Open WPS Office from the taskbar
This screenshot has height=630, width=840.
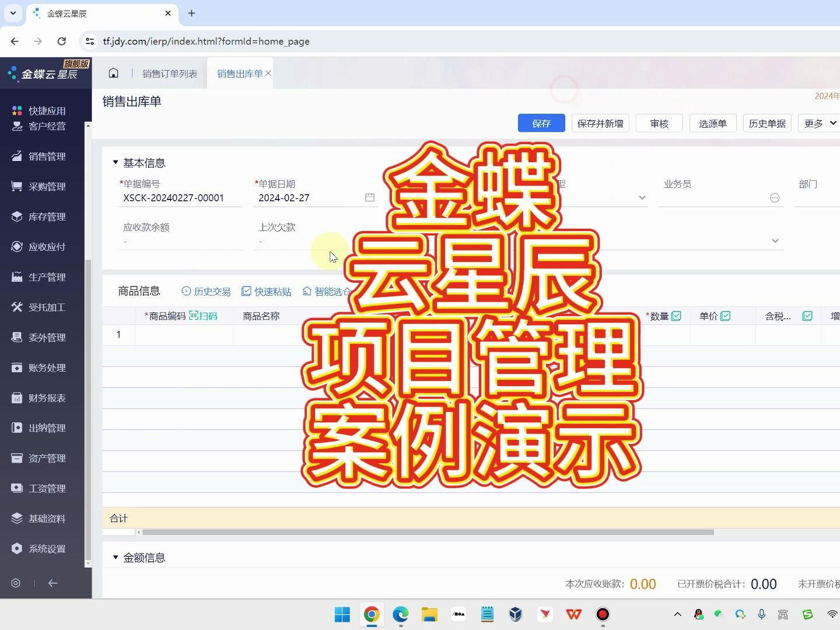[574, 614]
